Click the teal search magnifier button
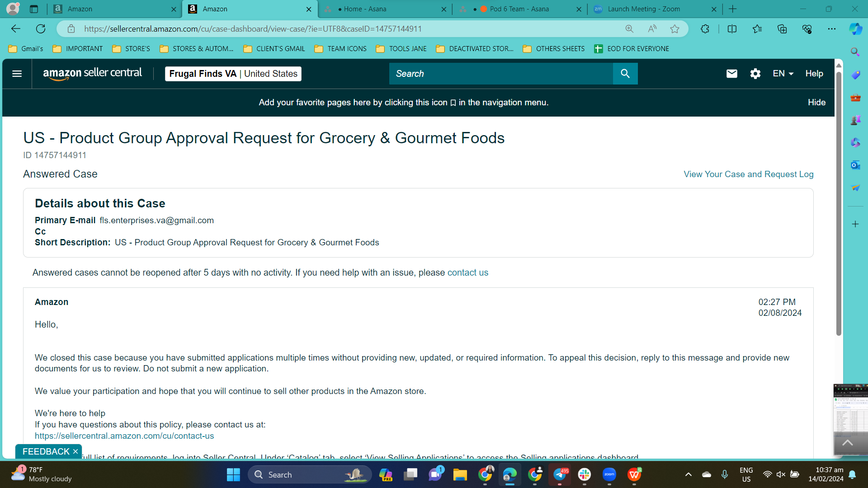This screenshot has width=868, height=488. pos(625,74)
